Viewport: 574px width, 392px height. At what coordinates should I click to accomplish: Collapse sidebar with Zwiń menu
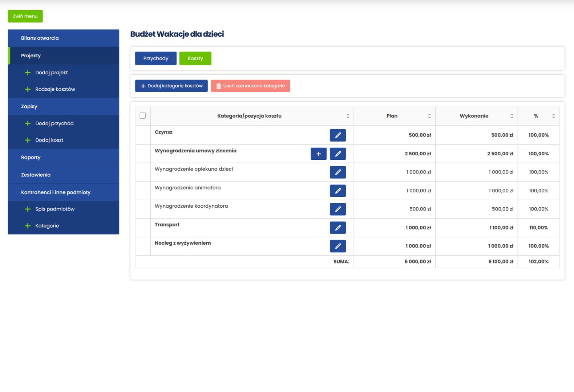point(25,16)
